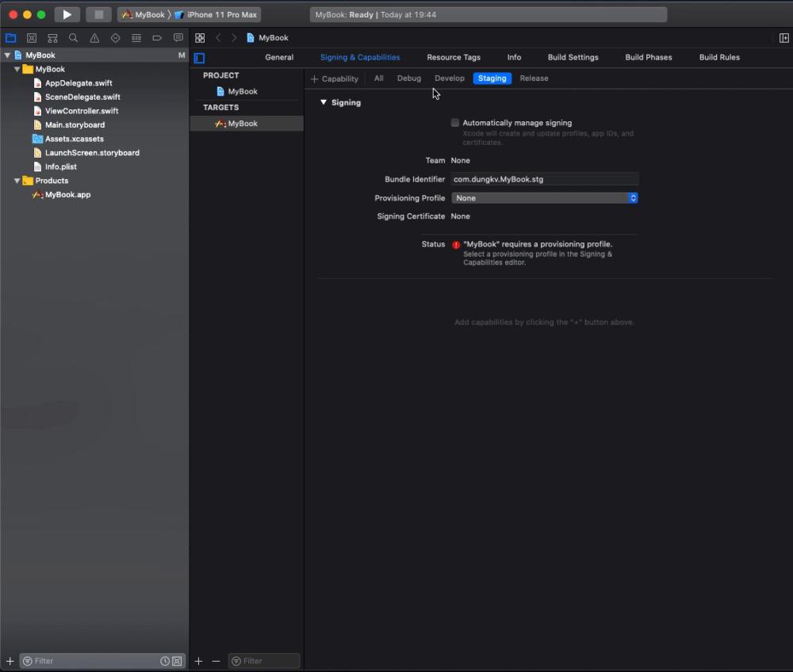Choose the iPhone 11 Pro Max destination
This screenshot has height=672, width=793.
pyautogui.click(x=216, y=14)
